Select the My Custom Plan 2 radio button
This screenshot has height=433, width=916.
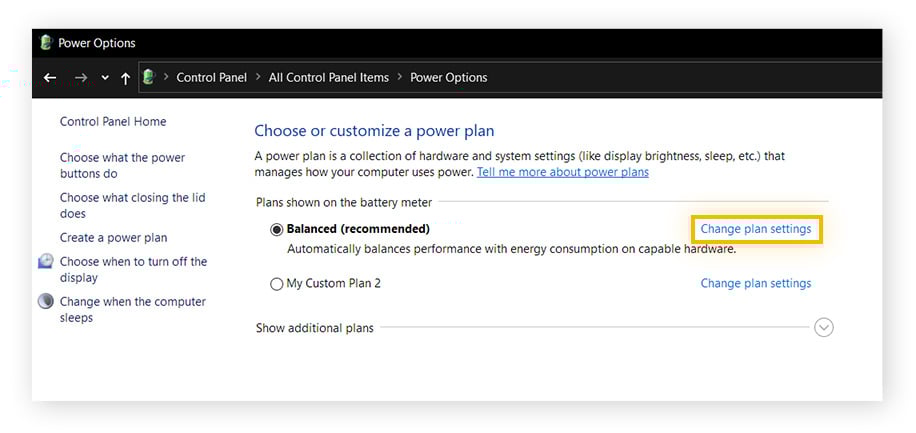coord(277,284)
